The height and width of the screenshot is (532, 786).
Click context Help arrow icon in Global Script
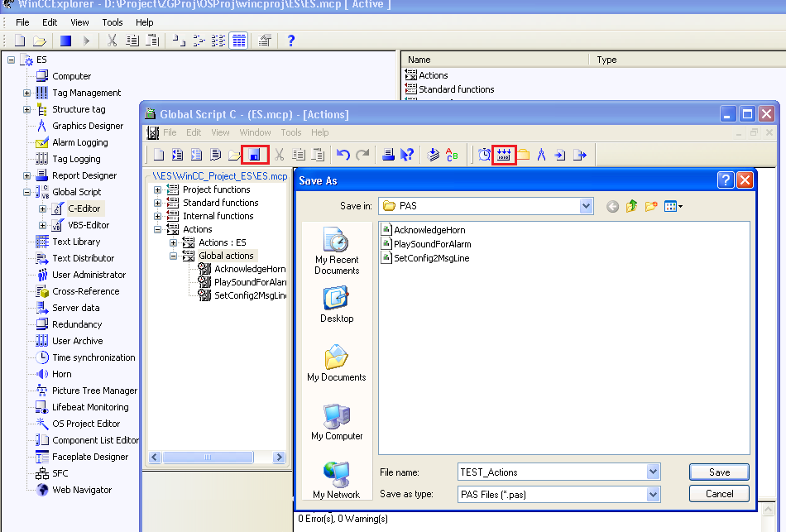(x=407, y=155)
